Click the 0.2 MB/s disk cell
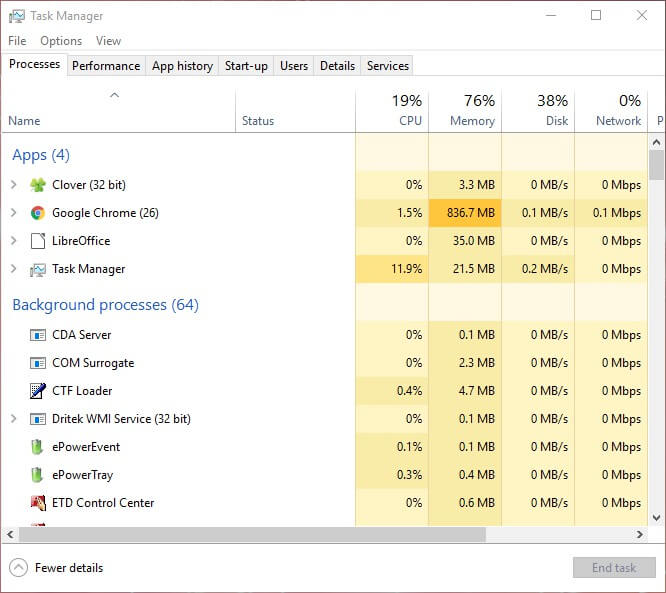This screenshot has width=666, height=593. tap(538, 269)
